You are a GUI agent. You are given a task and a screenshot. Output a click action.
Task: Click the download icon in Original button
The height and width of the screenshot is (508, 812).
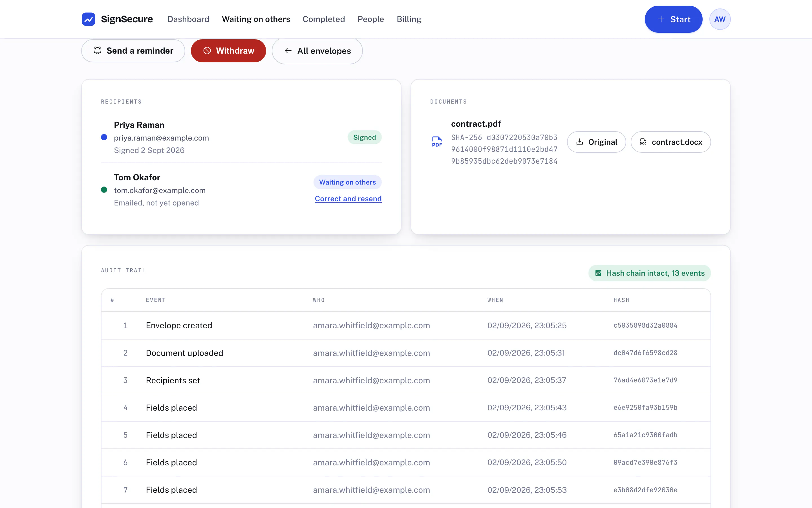pos(579,142)
